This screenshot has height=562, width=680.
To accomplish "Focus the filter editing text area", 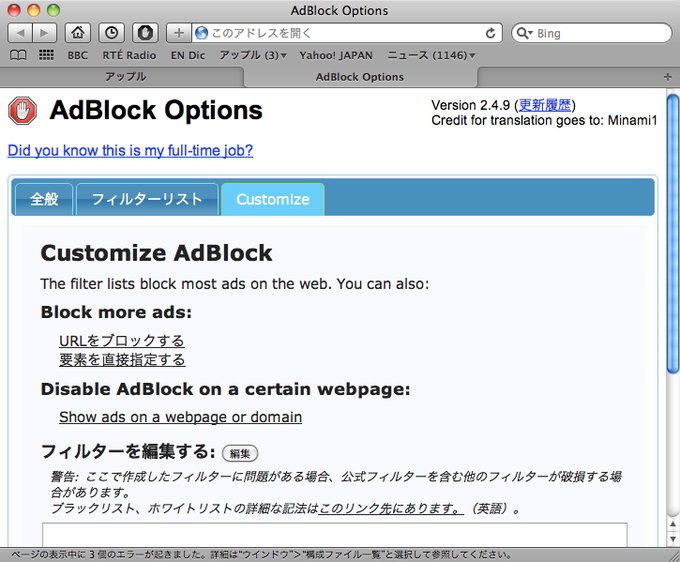I will coord(334,534).
